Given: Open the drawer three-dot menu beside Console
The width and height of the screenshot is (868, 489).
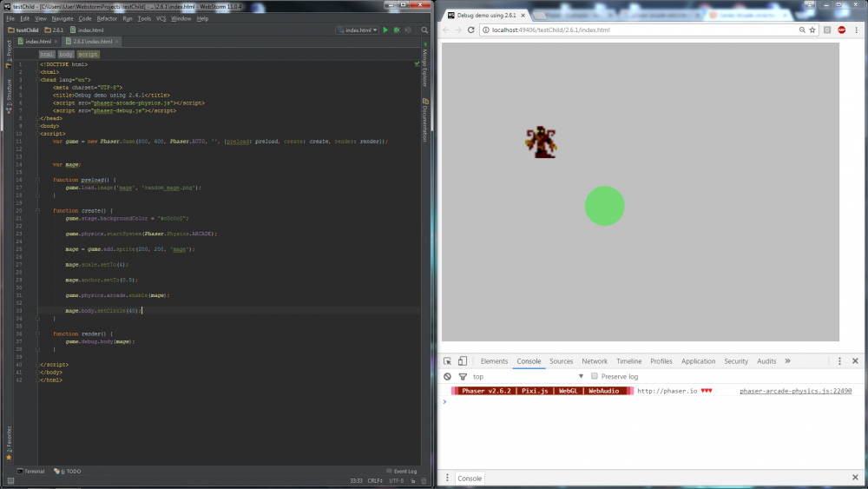Looking at the screenshot, I should pos(447,478).
